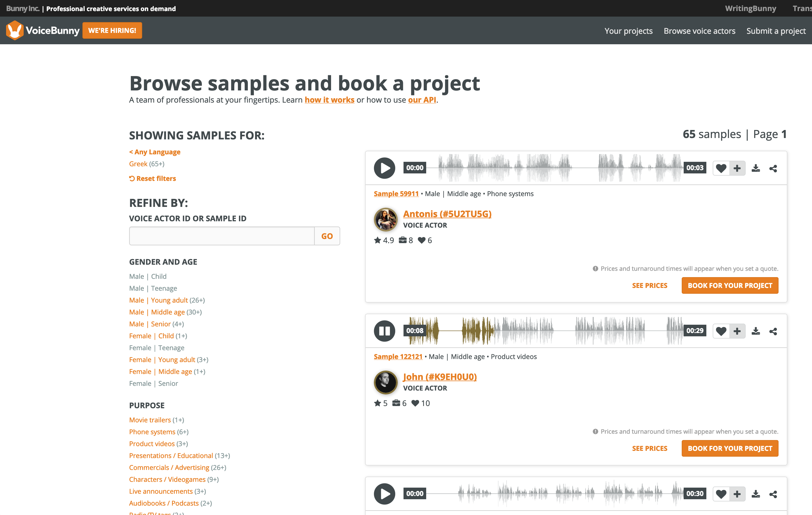
Task: Filter by Commercials / Advertising purpose
Action: pos(169,467)
